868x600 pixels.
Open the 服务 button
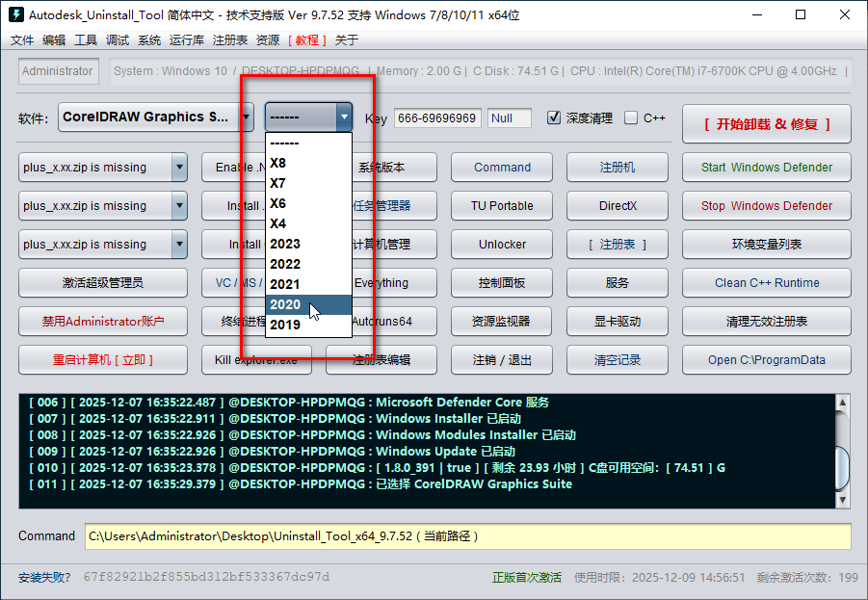(x=618, y=283)
